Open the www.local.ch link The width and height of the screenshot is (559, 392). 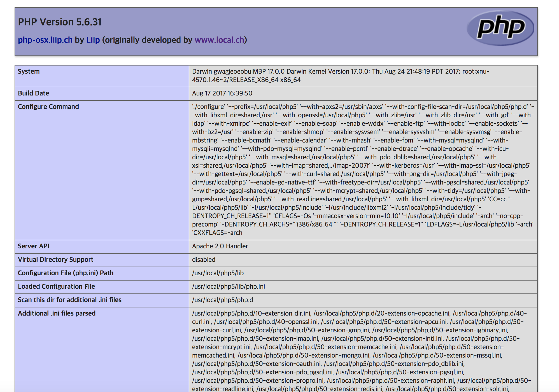pos(220,40)
